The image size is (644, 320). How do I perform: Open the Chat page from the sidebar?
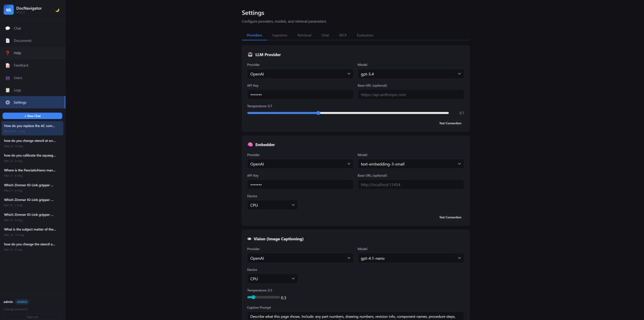coord(33,28)
